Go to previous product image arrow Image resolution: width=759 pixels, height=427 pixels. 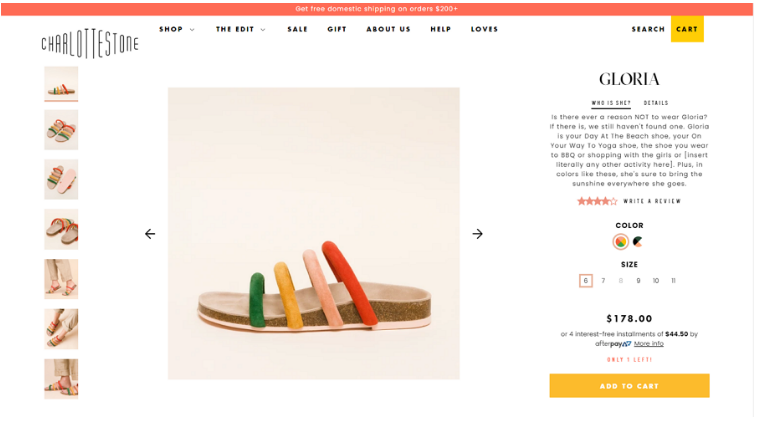click(x=150, y=234)
